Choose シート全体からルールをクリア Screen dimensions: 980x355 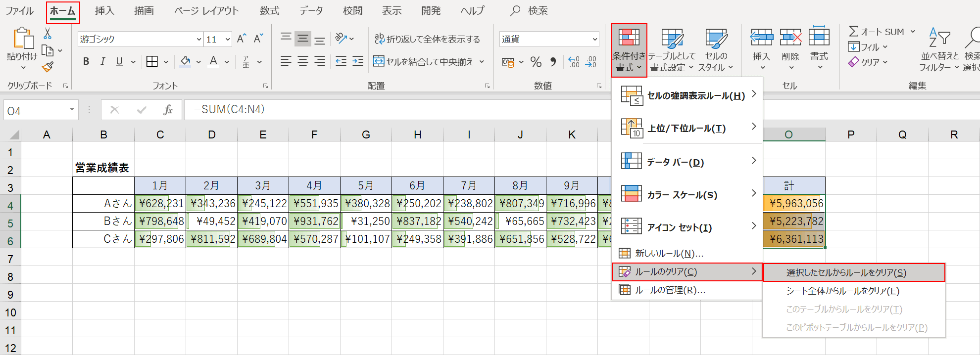click(854, 291)
